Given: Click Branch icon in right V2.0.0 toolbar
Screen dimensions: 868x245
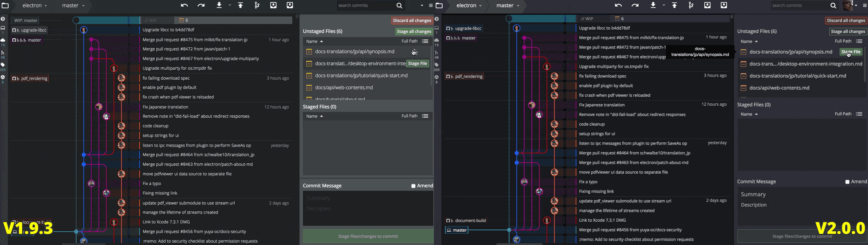Looking at the screenshot, I should (x=691, y=5).
